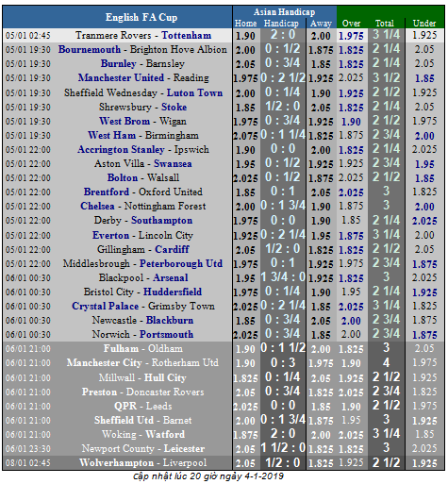Select Woking - Watford handicap 2 : 0

pos(283,434)
